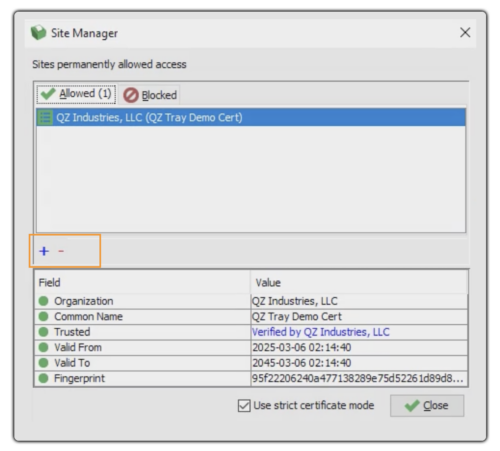Screen dimensions: 500x451
Task: Click the green dot next to Organization
Action: (x=43, y=301)
